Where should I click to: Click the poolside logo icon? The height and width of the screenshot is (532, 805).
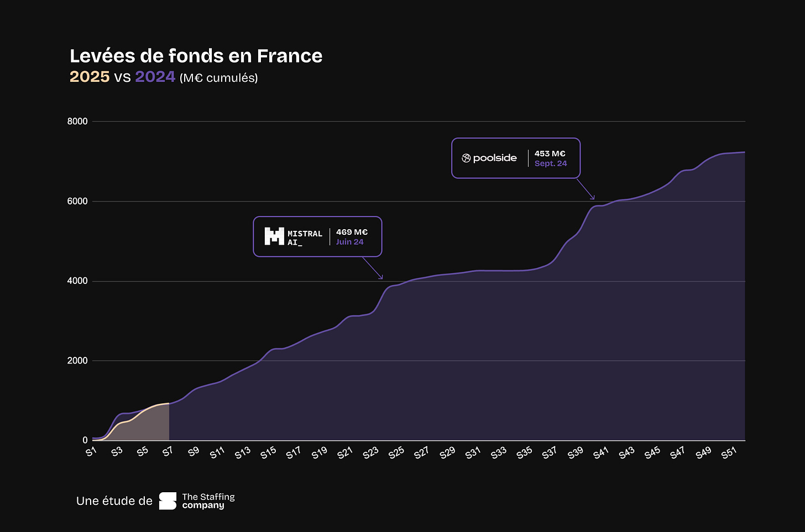(x=466, y=158)
